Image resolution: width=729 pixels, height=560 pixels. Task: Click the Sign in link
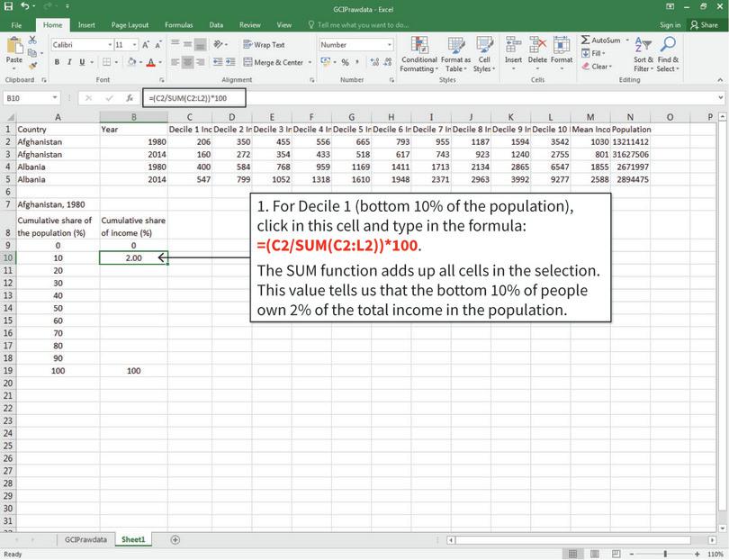[672, 24]
